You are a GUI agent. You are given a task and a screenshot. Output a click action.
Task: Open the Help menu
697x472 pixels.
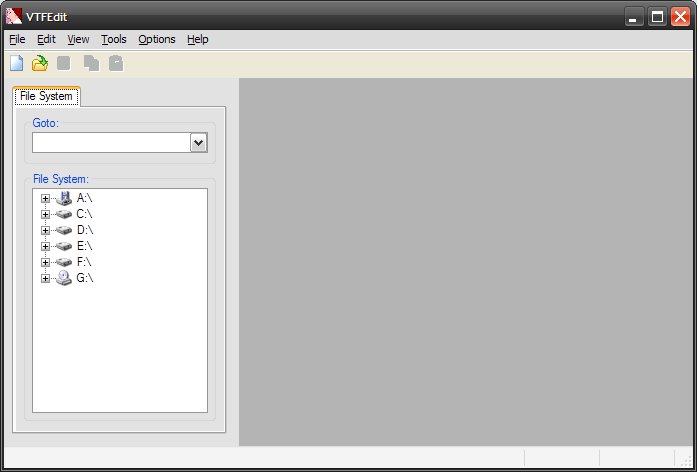pyautogui.click(x=198, y=39)
